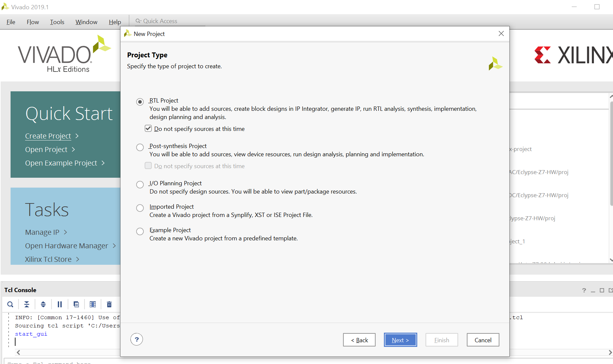Clear the Tcl Console with trash icon
Screen dimensions: 613x364
tap(109, 304)
